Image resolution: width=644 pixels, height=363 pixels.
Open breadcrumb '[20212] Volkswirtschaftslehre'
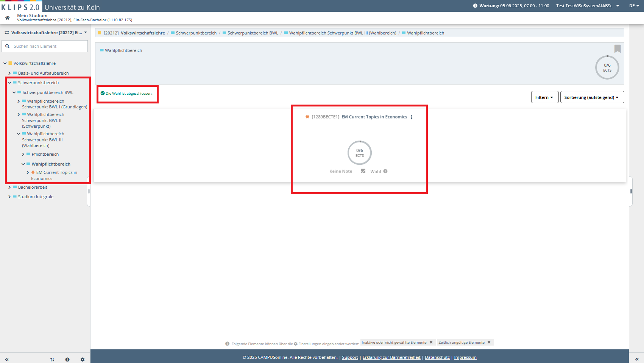(x=134, y=33)
